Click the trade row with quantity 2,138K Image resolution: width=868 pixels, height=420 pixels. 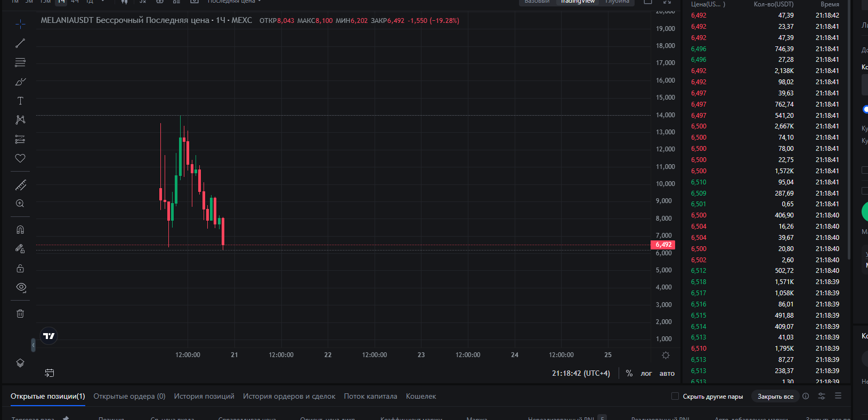(x=765, y=71)
